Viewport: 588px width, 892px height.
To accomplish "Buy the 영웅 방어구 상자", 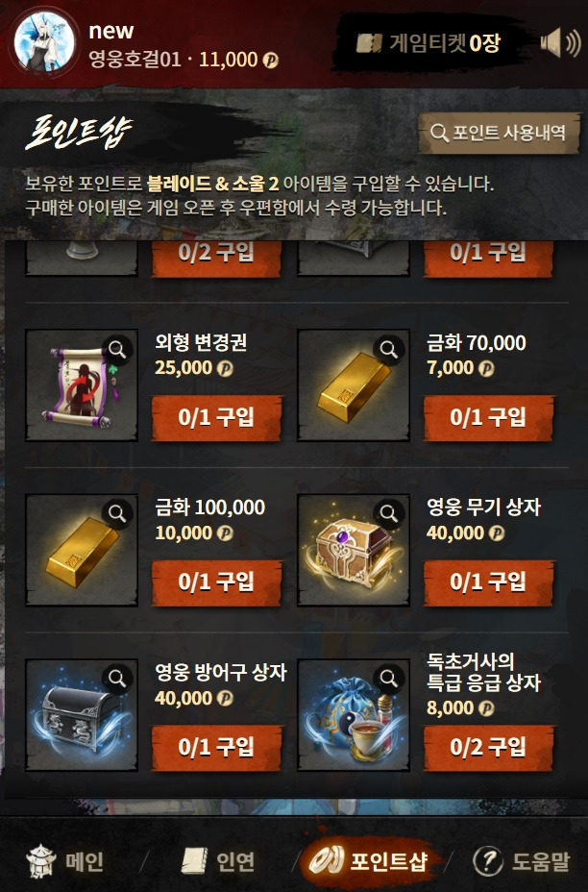I will coord(216,748).
